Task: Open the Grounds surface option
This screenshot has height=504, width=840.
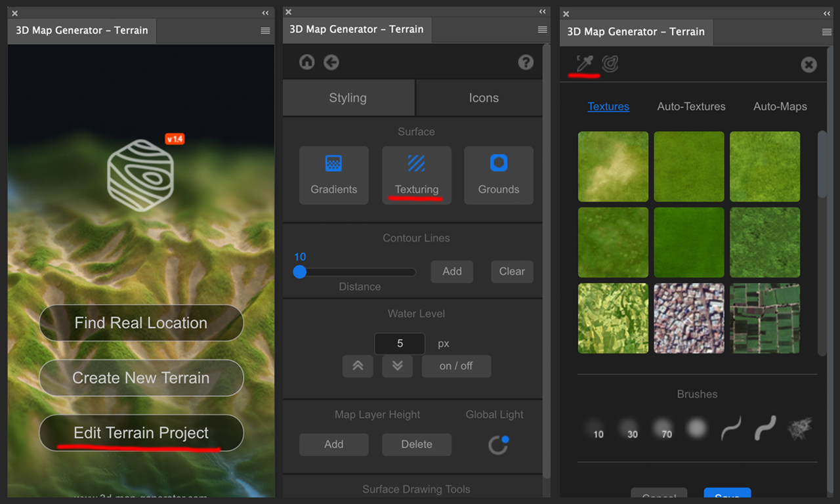Action: (x=499, y=175)
